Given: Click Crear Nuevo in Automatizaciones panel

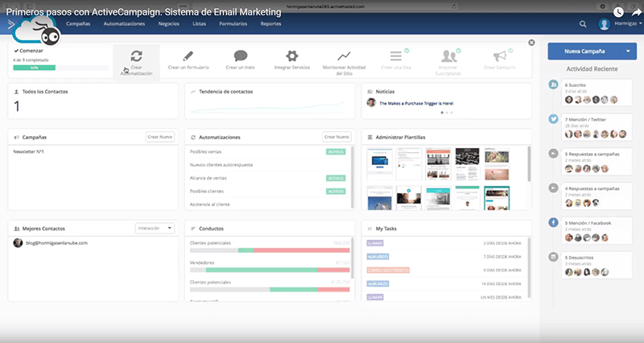Looking at the screenshot, I should [336, 137].
